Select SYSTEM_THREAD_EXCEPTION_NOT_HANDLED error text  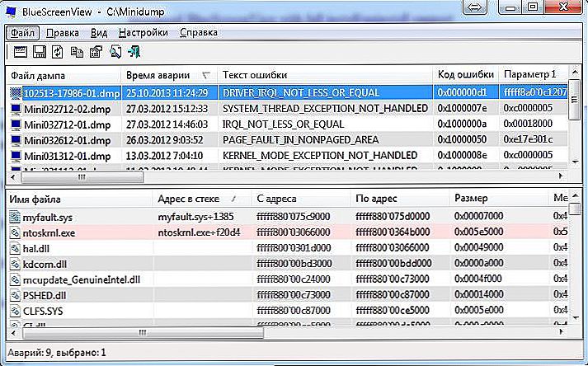click(325, 109)
